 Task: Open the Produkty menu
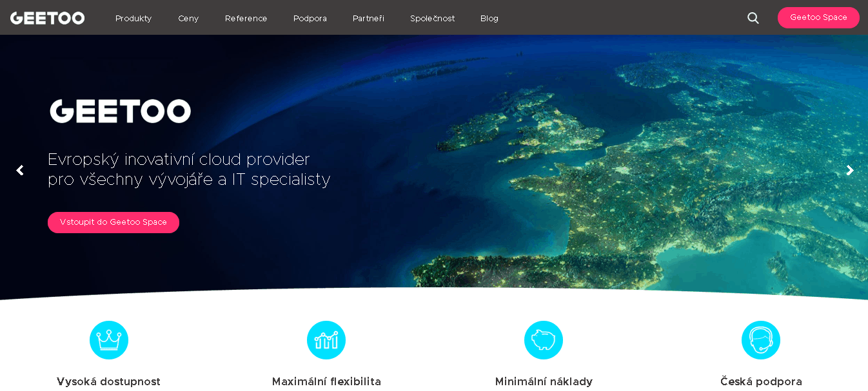click(133, 18)
